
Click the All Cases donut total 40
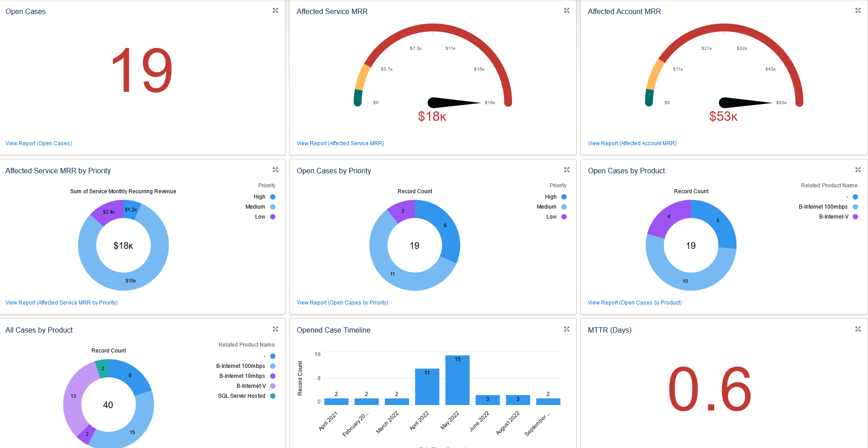click(108, 405)
